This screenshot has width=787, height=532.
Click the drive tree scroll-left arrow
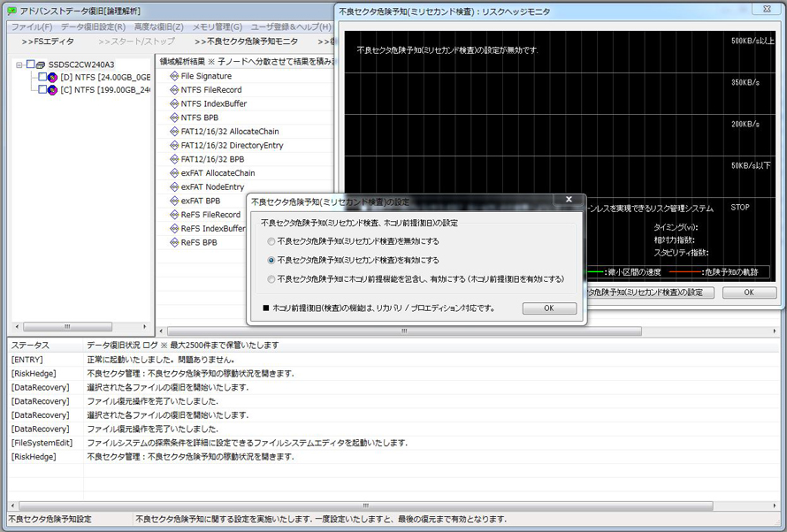pos(17,327)
